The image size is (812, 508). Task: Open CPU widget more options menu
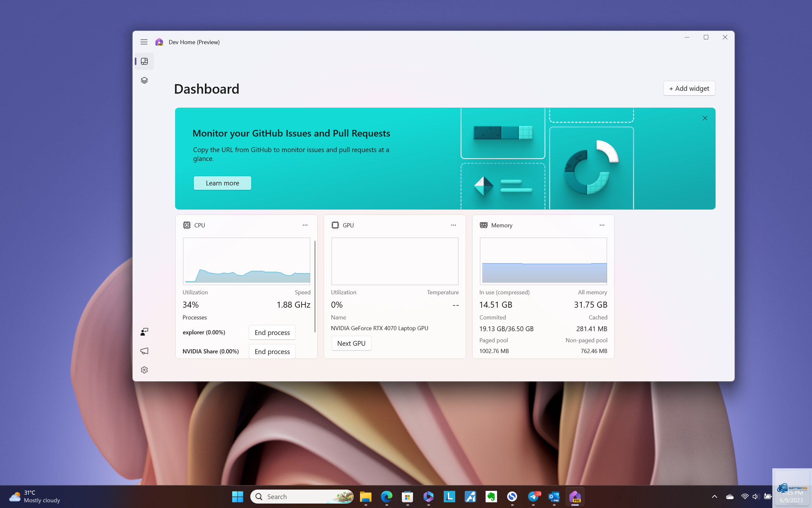pos(305,225)
